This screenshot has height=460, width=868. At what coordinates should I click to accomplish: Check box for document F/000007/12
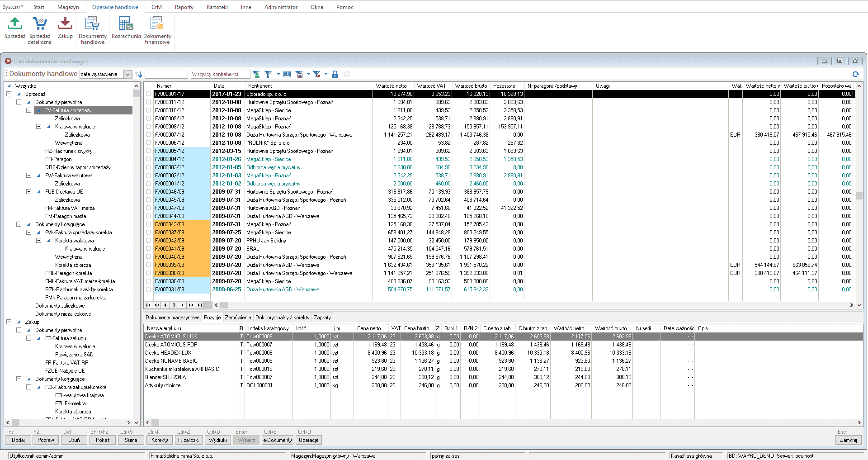point(149,135)
